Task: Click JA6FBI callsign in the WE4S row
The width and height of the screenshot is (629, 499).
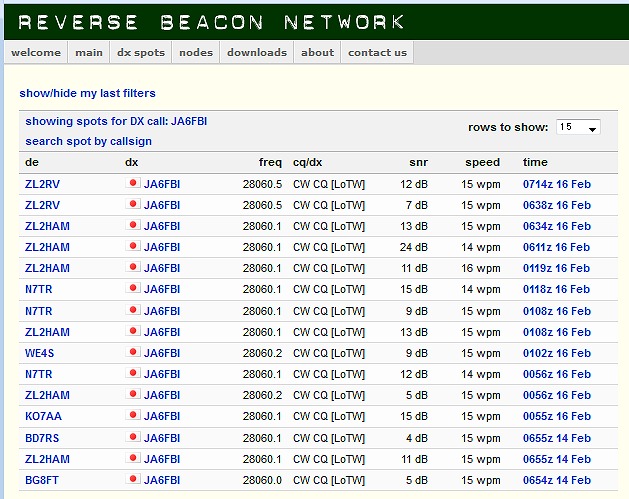Action: pyautogui.click(x=162, y=353)
